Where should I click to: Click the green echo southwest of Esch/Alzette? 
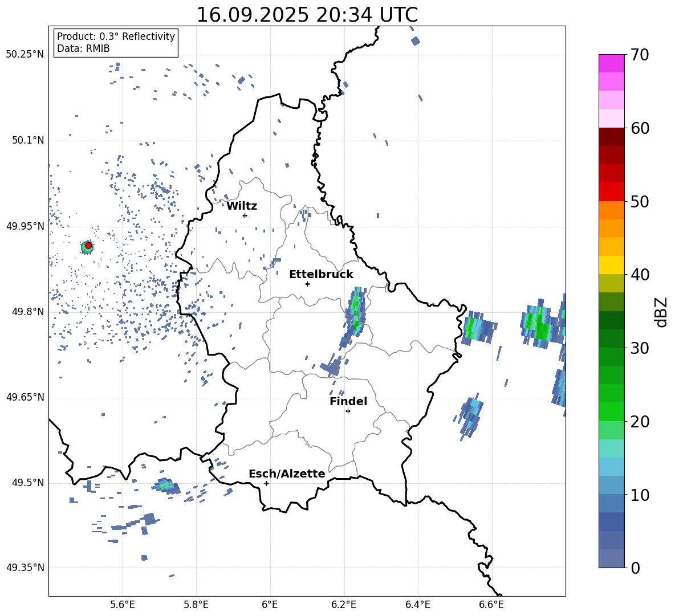point(166,486)
